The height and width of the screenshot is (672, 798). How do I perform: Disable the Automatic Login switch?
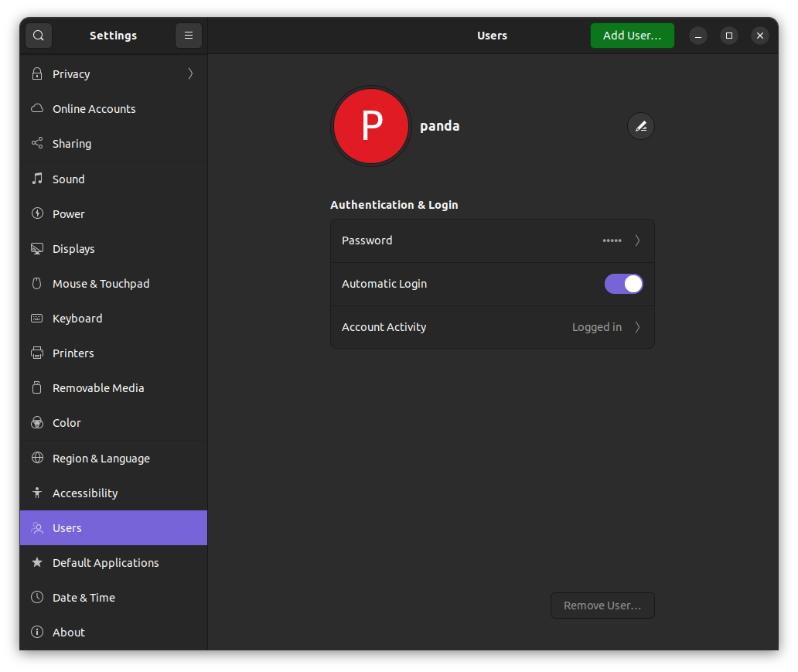pyautogui.click(x=623, y=284)
